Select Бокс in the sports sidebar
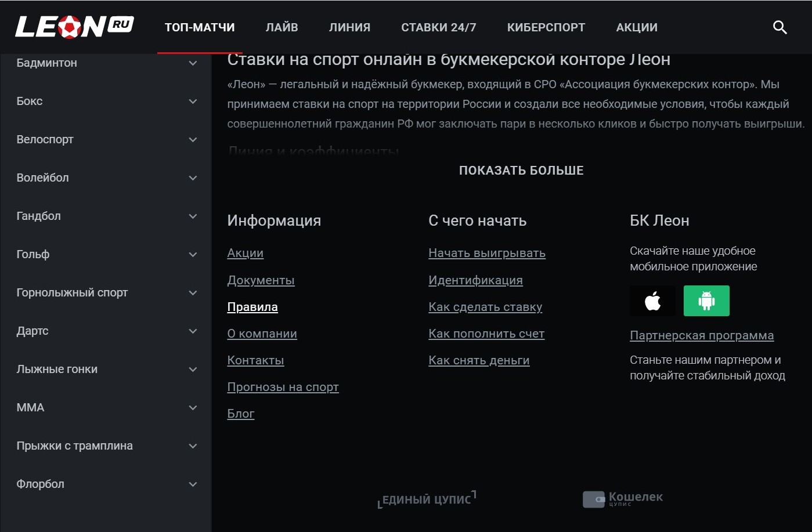This screenshot has height=532, width=812. click(x=30, y=101)
